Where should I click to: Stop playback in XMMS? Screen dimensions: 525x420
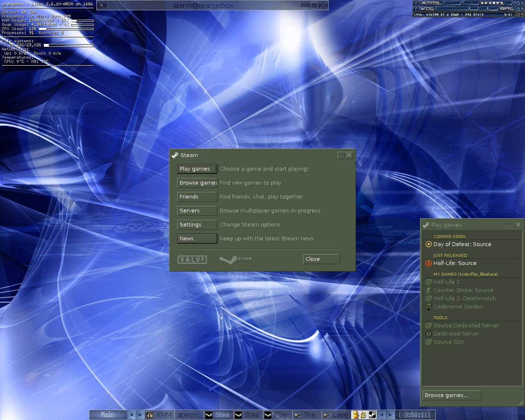(494, 3)
